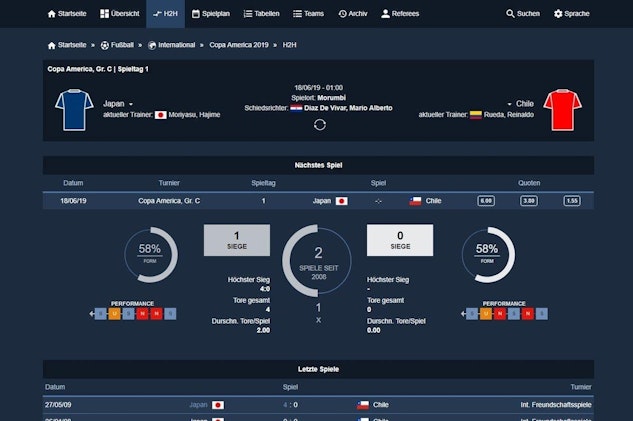Click Japan flag in 27/05/09 match row
Screen dimensions: 633x421
(218, 405)
